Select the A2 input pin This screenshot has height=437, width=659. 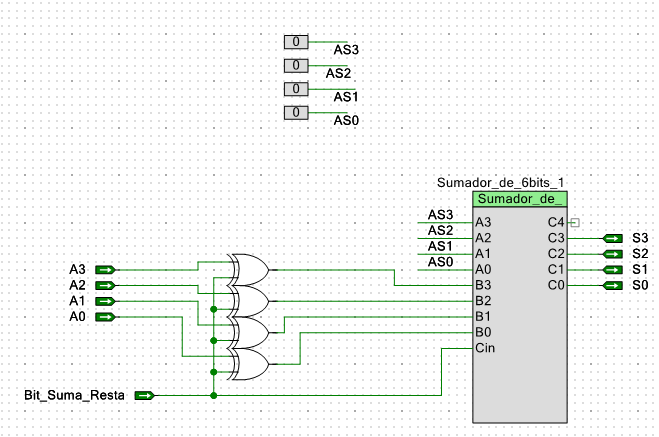click(107, 286)
